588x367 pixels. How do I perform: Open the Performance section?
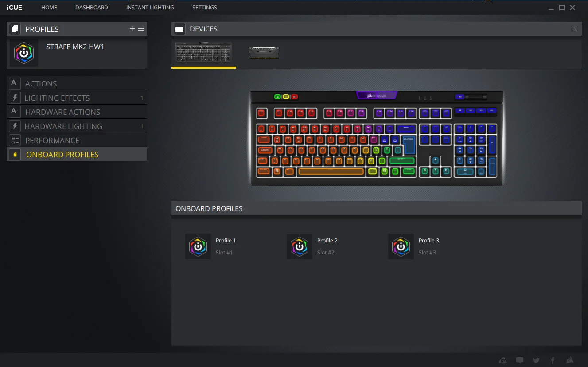tap(77, 140)
